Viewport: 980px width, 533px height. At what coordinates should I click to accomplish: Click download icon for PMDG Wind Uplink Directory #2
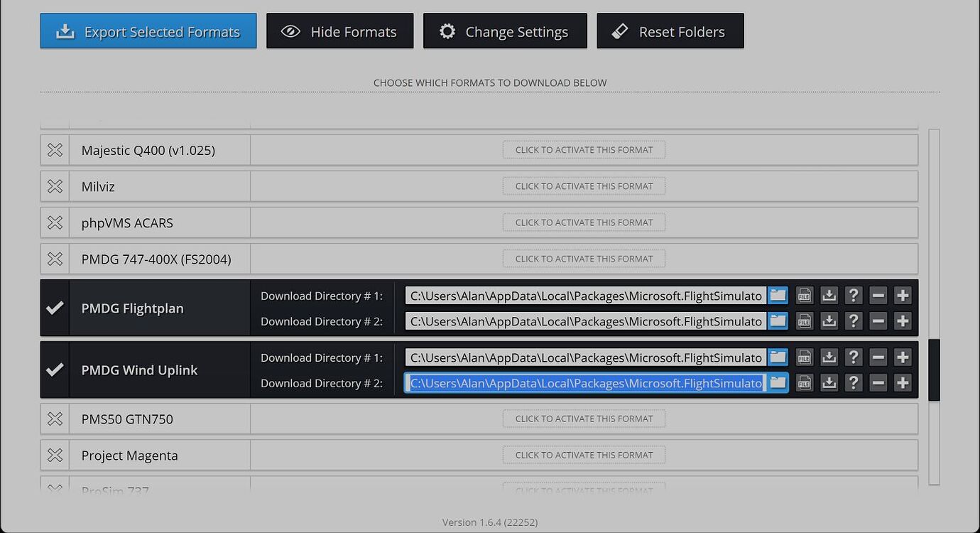pyautogui.click(x=829, y=383)
